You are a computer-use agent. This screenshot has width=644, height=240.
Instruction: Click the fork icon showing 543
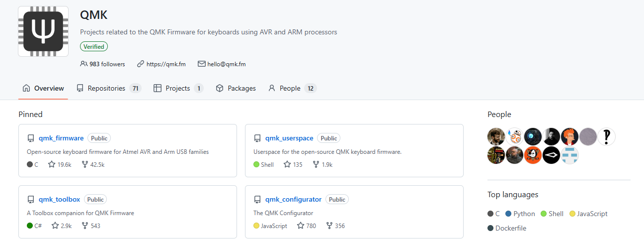tap(85, 226)
